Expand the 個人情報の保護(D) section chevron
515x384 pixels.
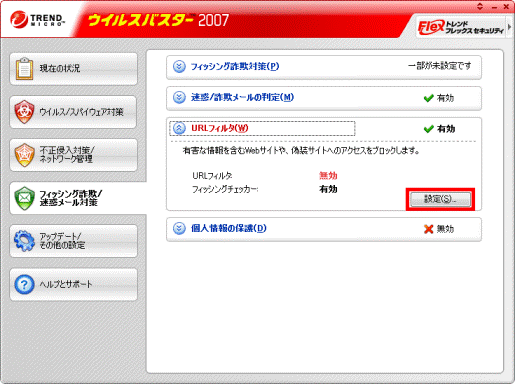coord(179,228)
